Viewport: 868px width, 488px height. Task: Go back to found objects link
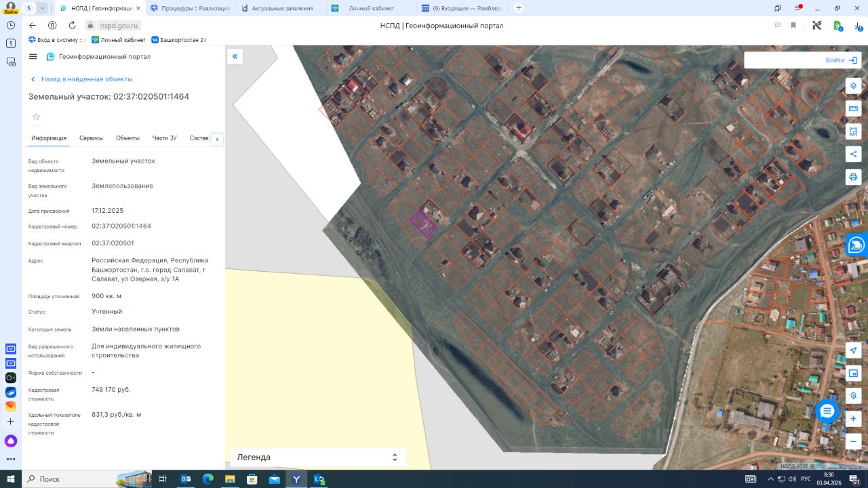pos(81,79)
